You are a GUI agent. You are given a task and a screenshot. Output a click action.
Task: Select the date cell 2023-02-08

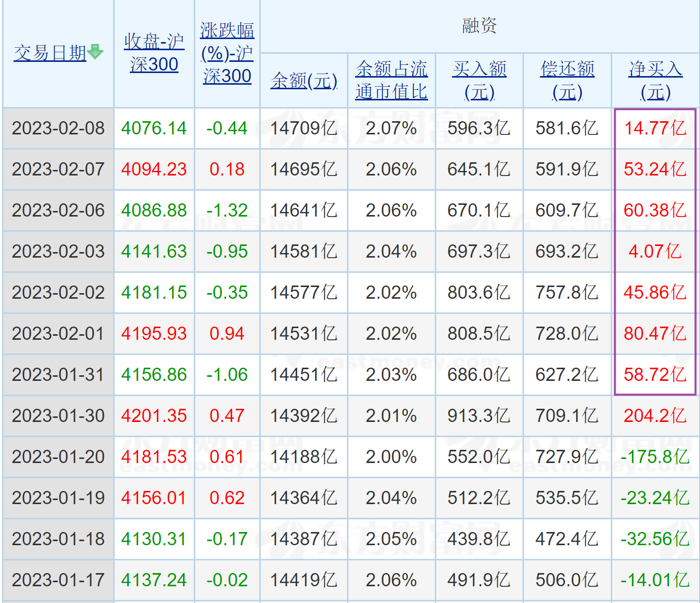pos(58,128)
